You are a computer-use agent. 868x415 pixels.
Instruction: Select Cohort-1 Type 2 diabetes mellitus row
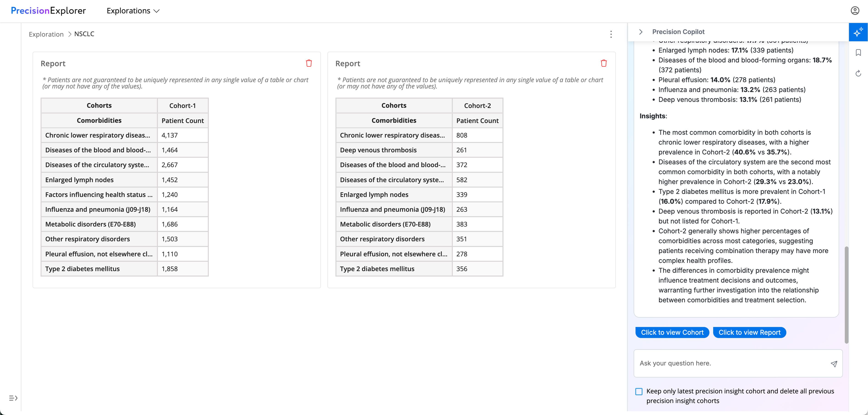124,269
